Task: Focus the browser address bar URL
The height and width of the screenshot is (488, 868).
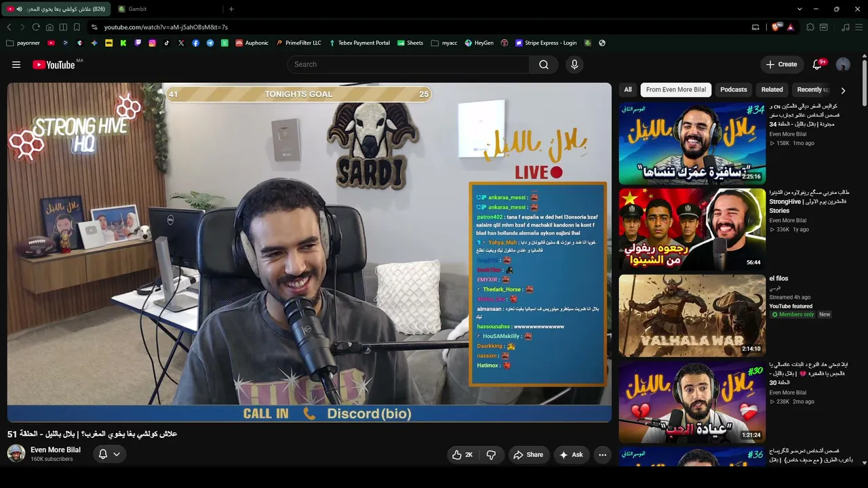Action: 166,27
